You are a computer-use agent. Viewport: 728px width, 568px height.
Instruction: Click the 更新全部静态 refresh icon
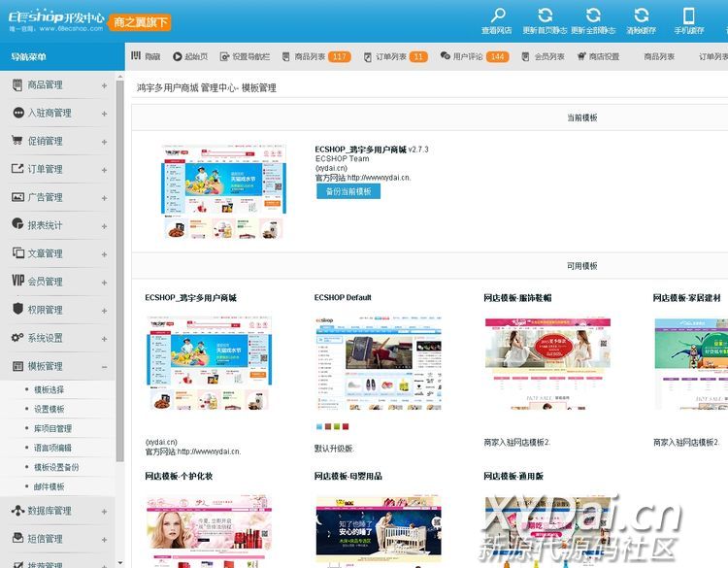(593, 15)
